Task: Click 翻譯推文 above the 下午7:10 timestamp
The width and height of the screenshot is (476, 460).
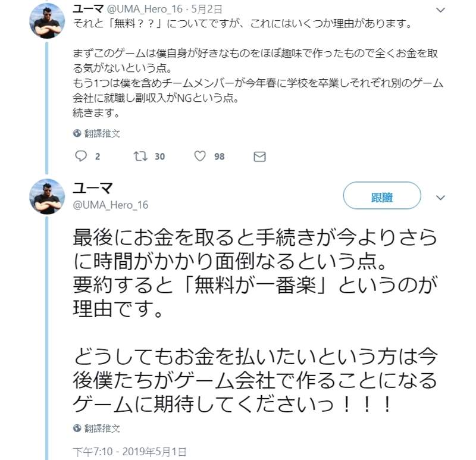Action: click(x=102, y=428)
